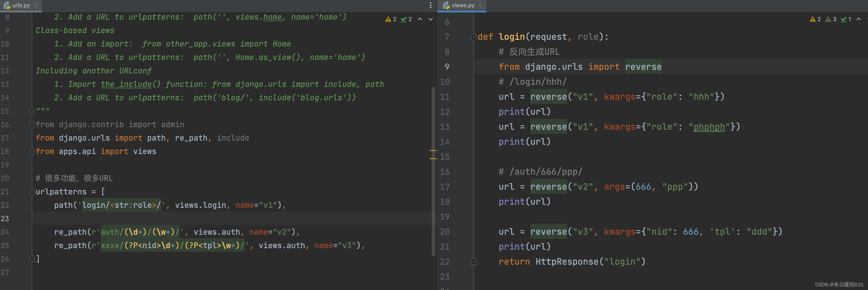Collapse the docstring at closing triple quotes

pos(32,111)
